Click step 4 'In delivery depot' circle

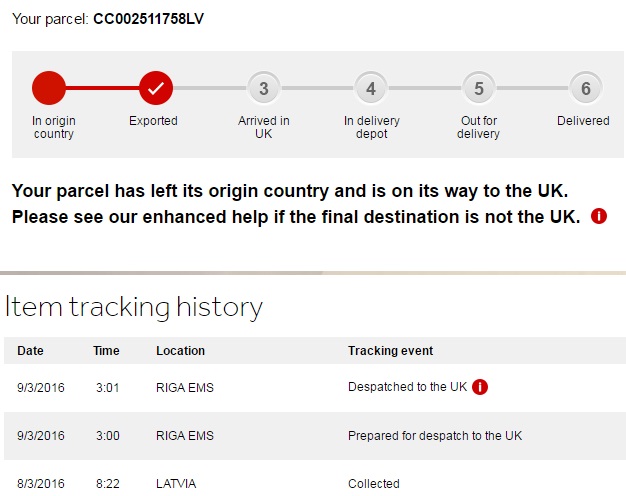point(371,88)
